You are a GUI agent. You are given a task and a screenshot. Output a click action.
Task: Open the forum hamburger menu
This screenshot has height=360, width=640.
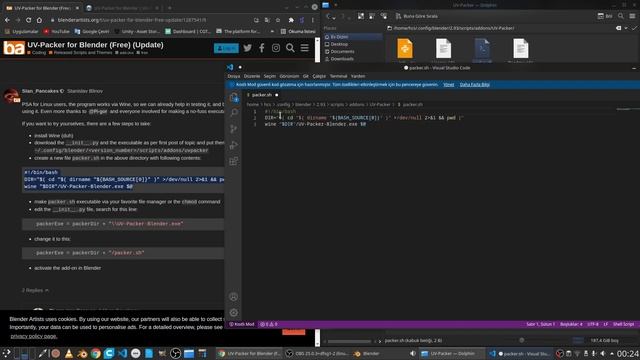tap(304, 48)
